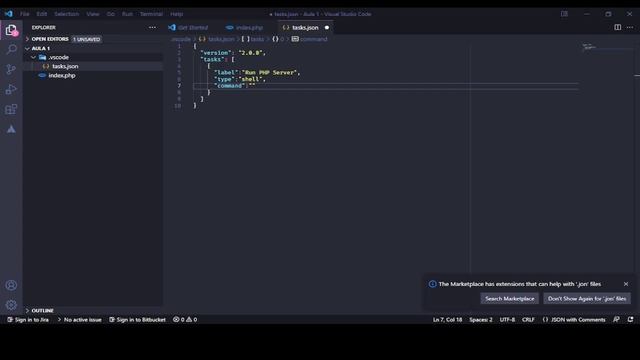Click Sign in to Jira
Screen dimensions: 640x360
point(28,320)
